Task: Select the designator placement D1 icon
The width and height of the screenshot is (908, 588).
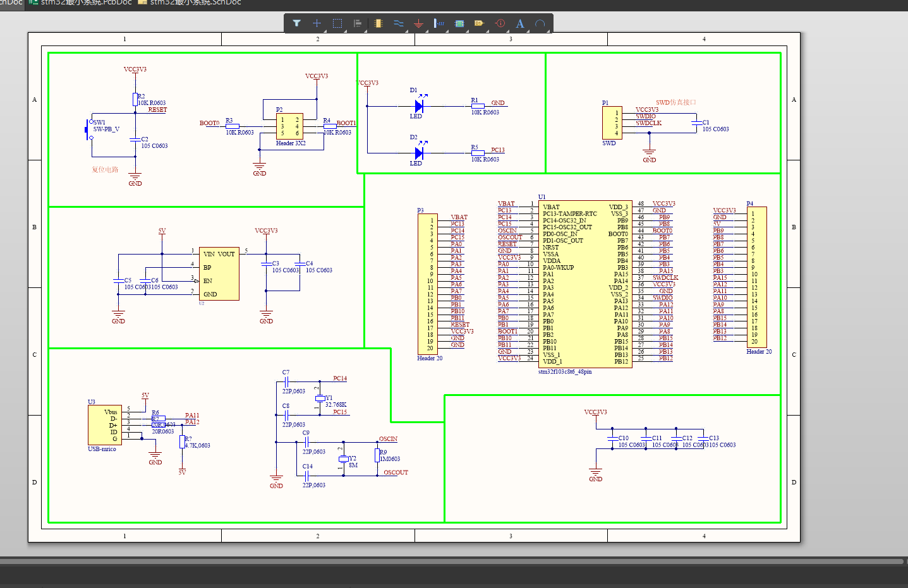Action: [x=479, y=23]
